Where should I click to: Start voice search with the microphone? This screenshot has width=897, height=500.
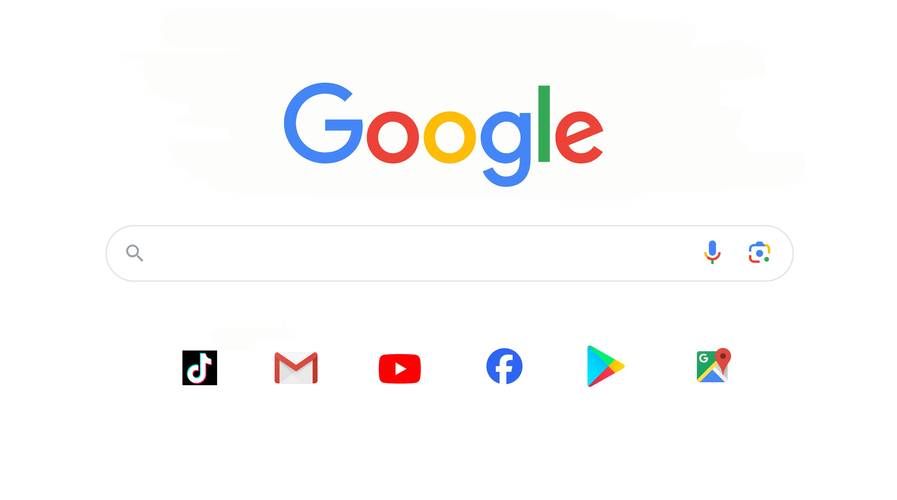712,252
